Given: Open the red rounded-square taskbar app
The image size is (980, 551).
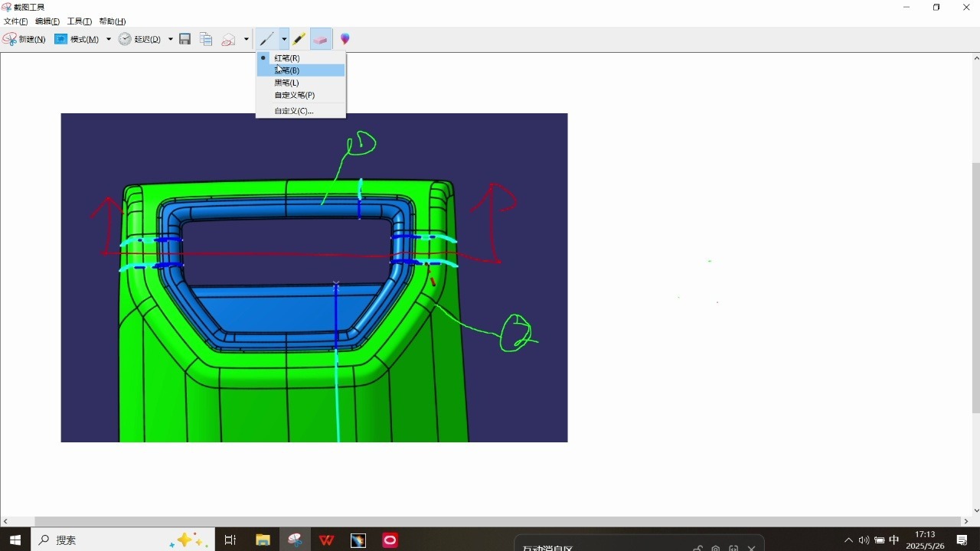Looking at the screenshot, I should coord(390,540).
